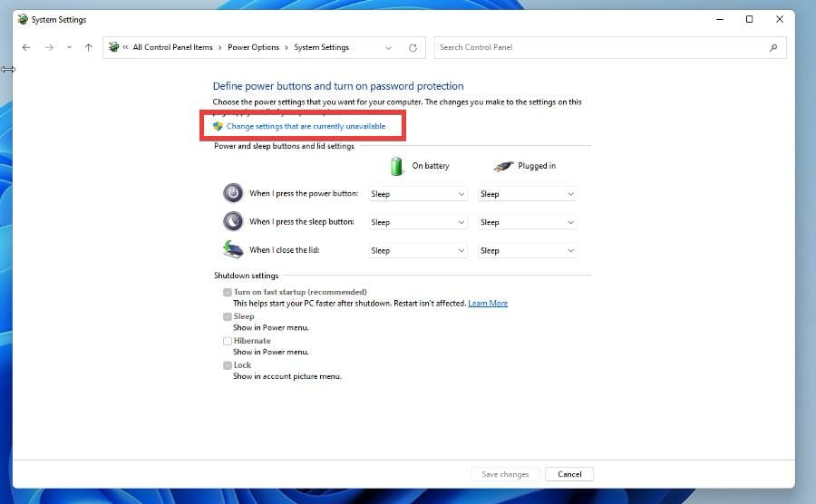Viewport: 816px width, 504px height.
Task: Toggle the Lock checkbox
Action: (228, 365)
